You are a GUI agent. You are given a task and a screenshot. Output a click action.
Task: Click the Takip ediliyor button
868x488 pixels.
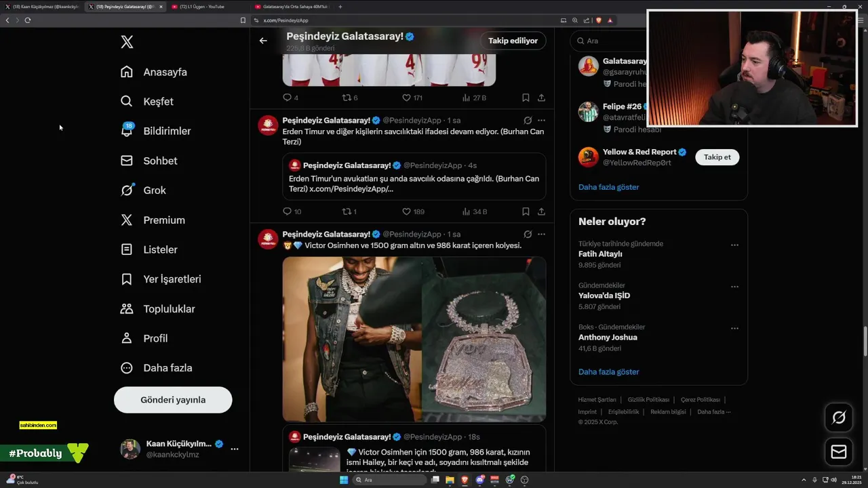click(513, 41)
